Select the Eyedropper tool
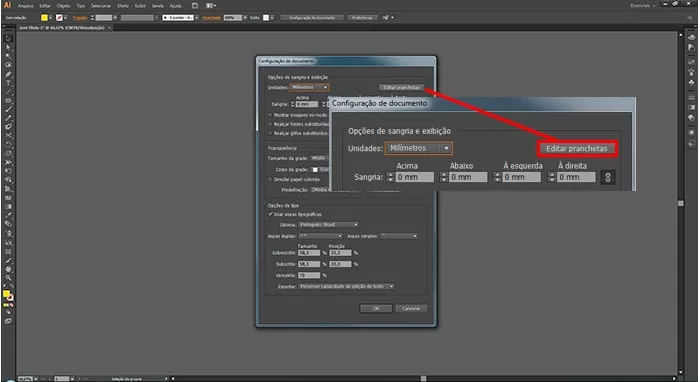Viewport: 700px width, 382px height. pyautogui.click(x=8, y=216)
